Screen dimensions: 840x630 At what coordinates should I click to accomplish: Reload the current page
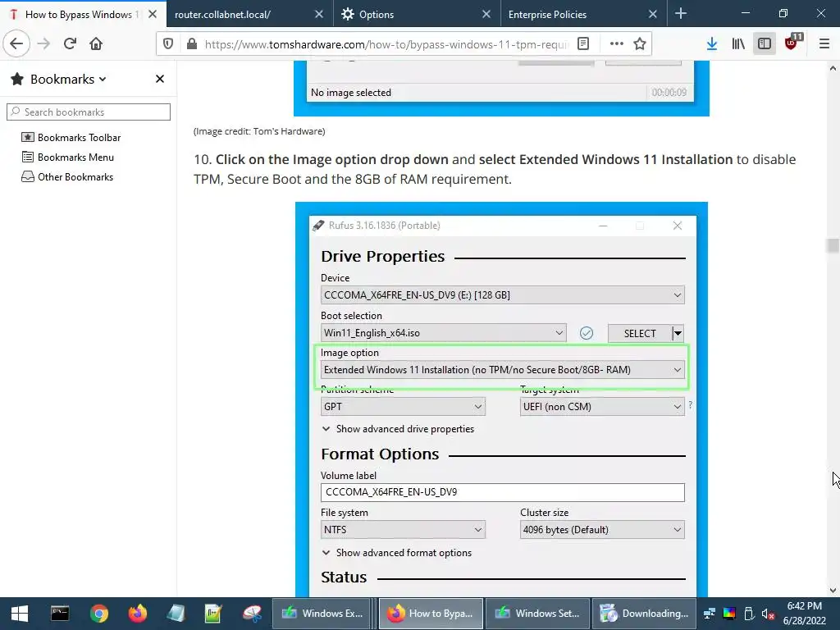(70, 44)
